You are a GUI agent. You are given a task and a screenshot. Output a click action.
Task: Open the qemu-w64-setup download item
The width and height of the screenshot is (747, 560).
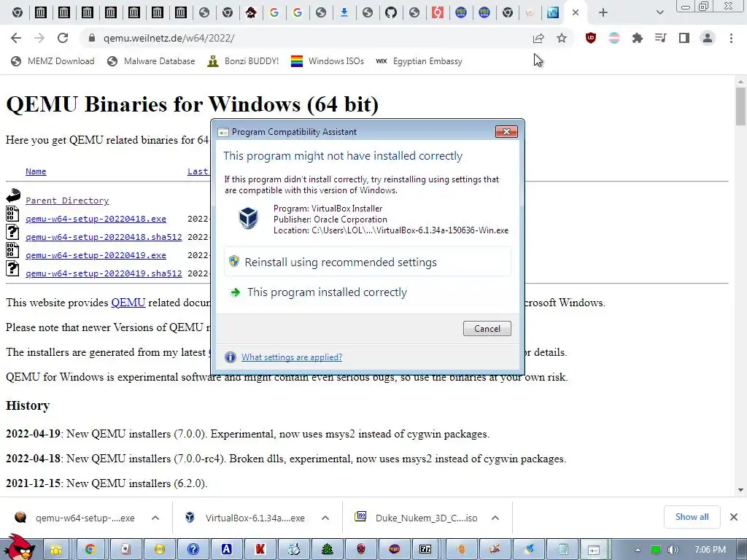pyautogui.click(x=76, y=518)
